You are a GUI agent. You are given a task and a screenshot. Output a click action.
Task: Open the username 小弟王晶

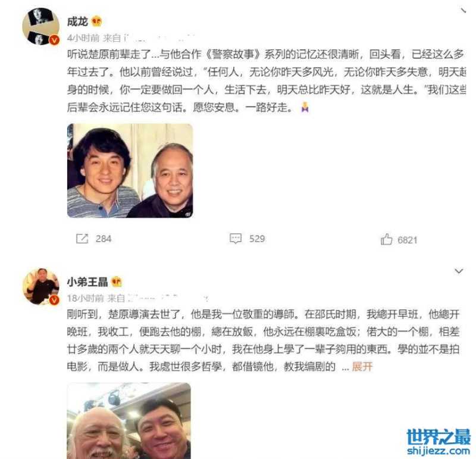click(87, 282)
